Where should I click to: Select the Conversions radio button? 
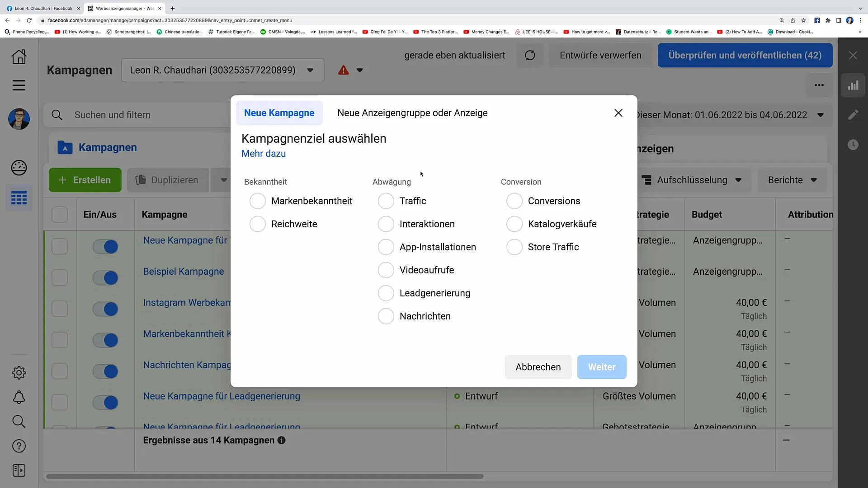pyautogui.click(x=514, y=201)
